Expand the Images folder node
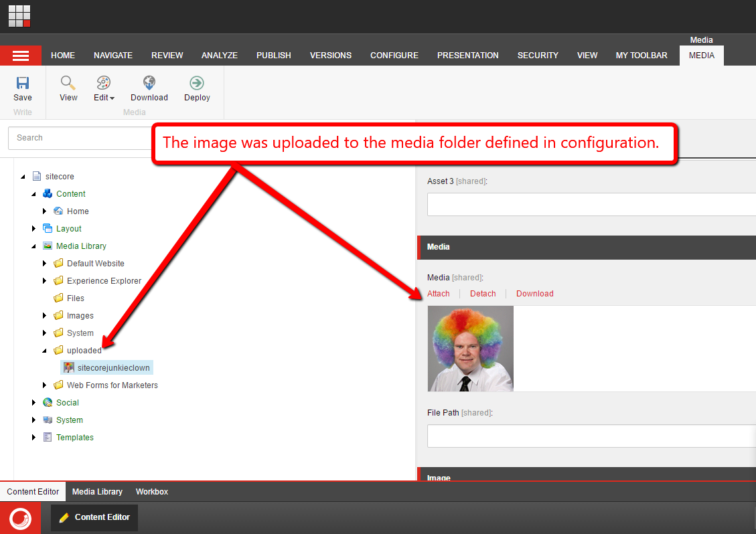756x534 pixels. [45, 316]
